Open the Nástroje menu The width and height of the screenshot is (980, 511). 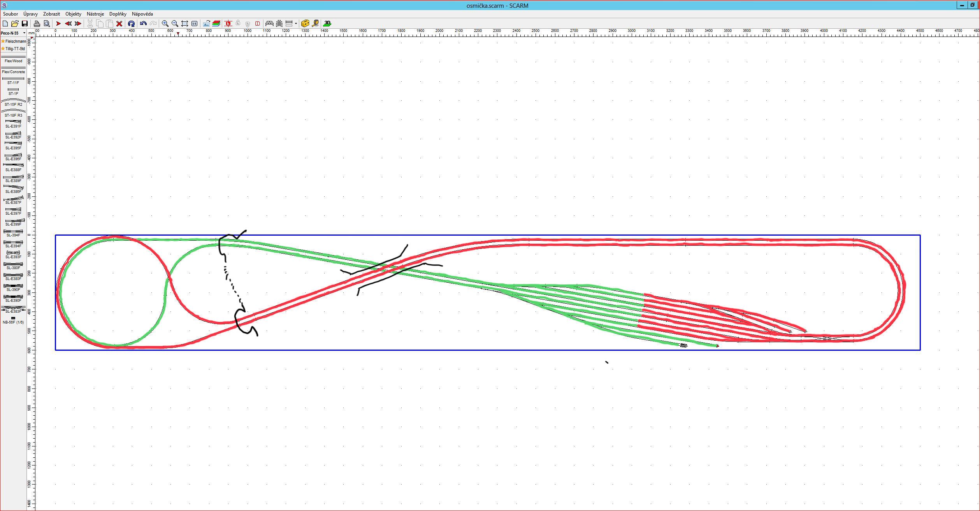click(95, 14)
